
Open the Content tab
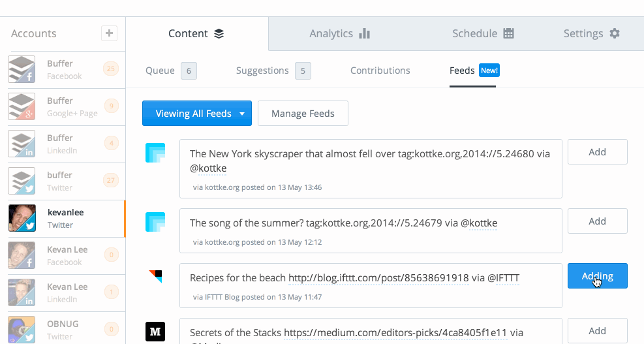196,33
